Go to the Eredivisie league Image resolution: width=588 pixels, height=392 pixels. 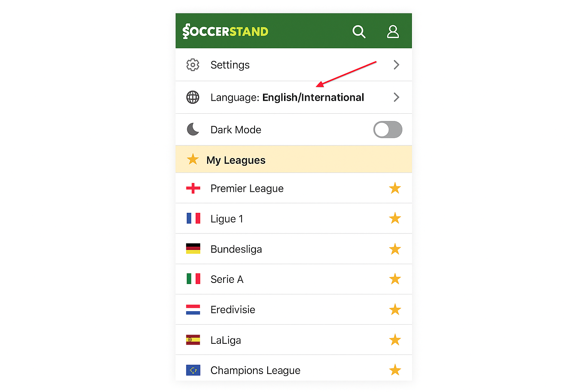(233, 310)
